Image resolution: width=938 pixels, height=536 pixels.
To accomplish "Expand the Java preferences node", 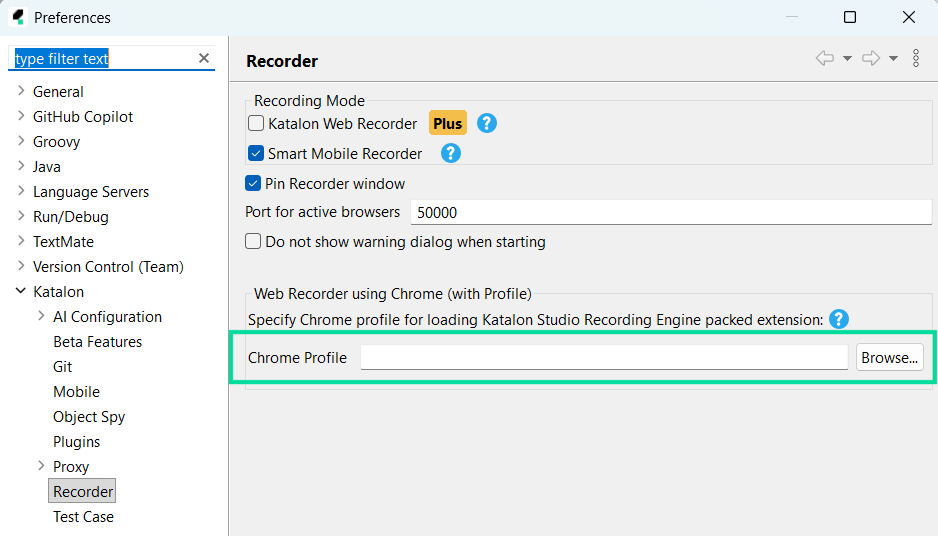I will tap(21, 166).
